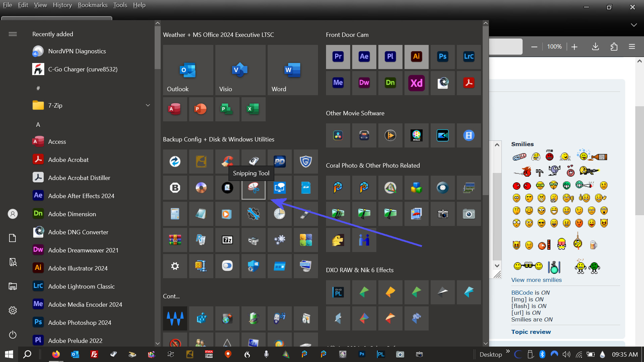
Task: Open the Snipping Tool tile
Action: click(x=254, y=188)
